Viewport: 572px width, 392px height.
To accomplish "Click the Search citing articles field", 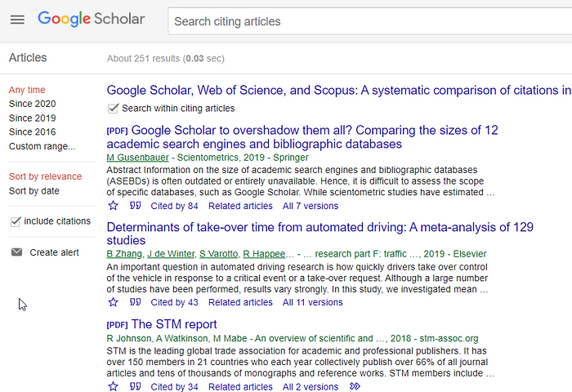I will click(x=369, y=21).
